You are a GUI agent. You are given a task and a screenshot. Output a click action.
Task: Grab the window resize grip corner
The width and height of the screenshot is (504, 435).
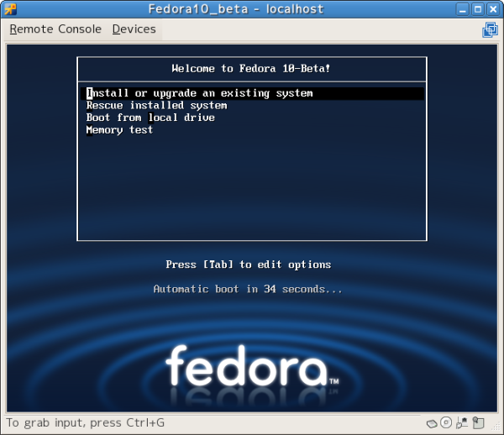(x=496, y=426)
